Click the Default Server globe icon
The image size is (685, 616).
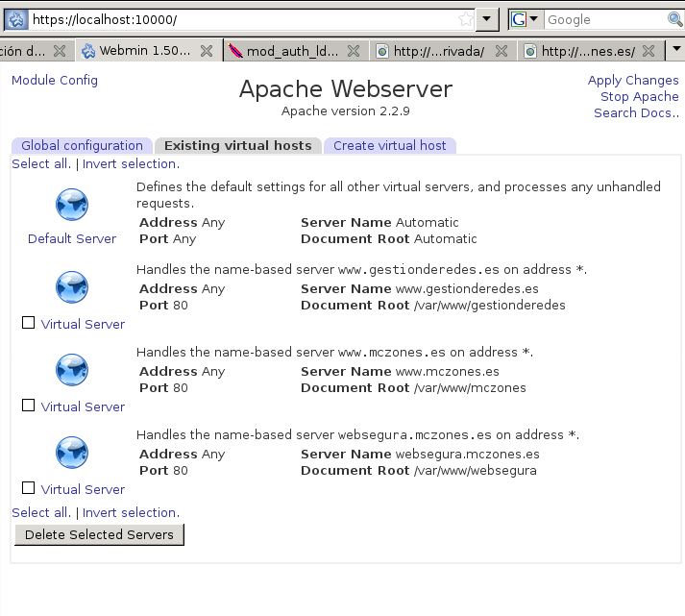point(72,205)
